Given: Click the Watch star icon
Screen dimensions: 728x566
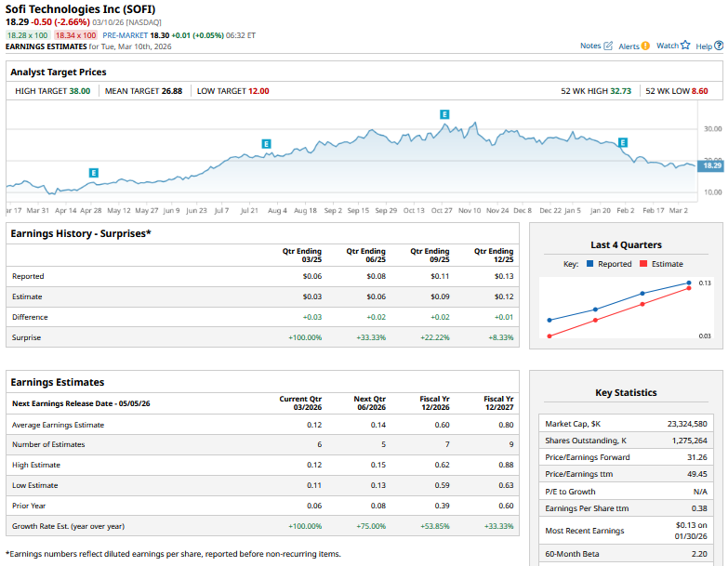Looking at the screenshot, I should [685, 45].
